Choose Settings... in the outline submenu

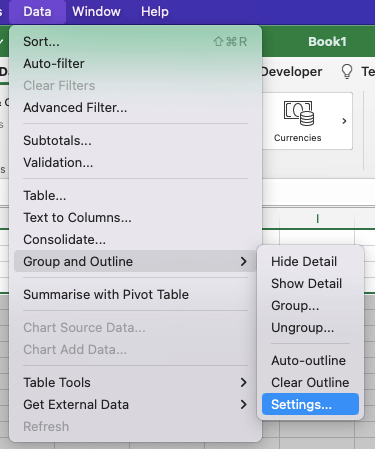click(x=310, y=404)
